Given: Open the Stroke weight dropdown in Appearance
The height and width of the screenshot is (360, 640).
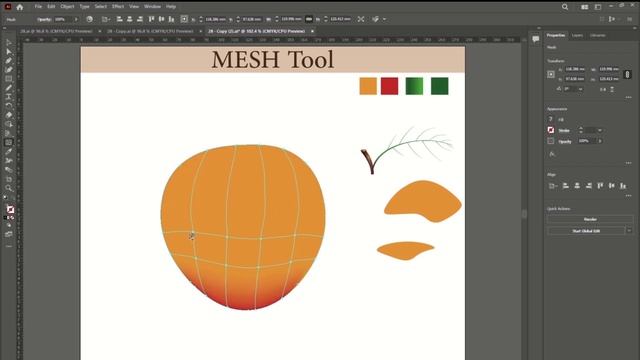Looking at the screenshot, I should 600,130.
